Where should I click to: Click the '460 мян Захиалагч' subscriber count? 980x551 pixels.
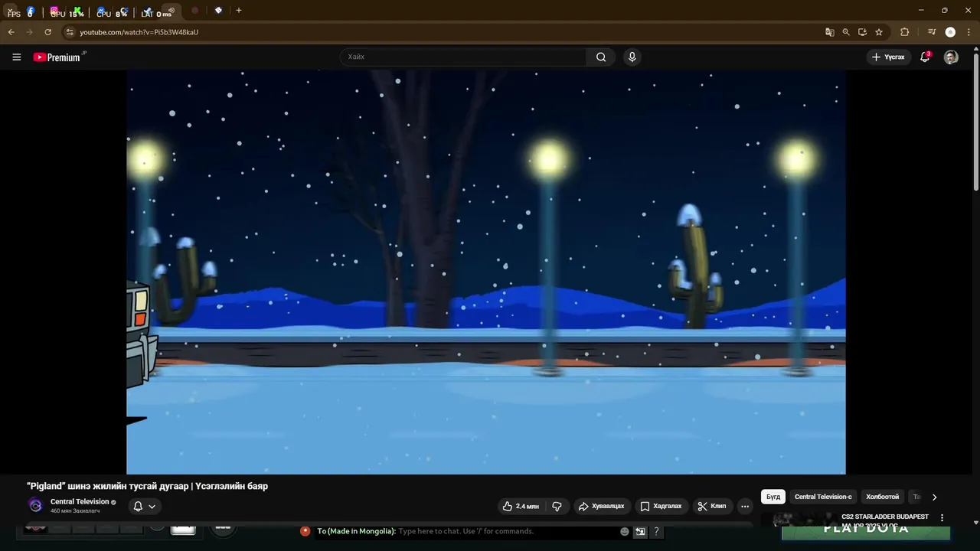point(75,510)
